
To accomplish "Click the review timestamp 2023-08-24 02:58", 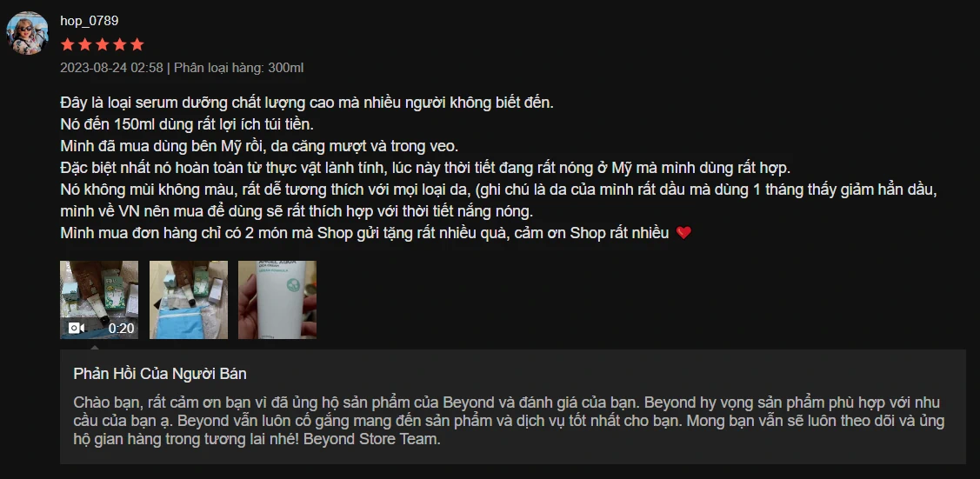I will [111, 68].
